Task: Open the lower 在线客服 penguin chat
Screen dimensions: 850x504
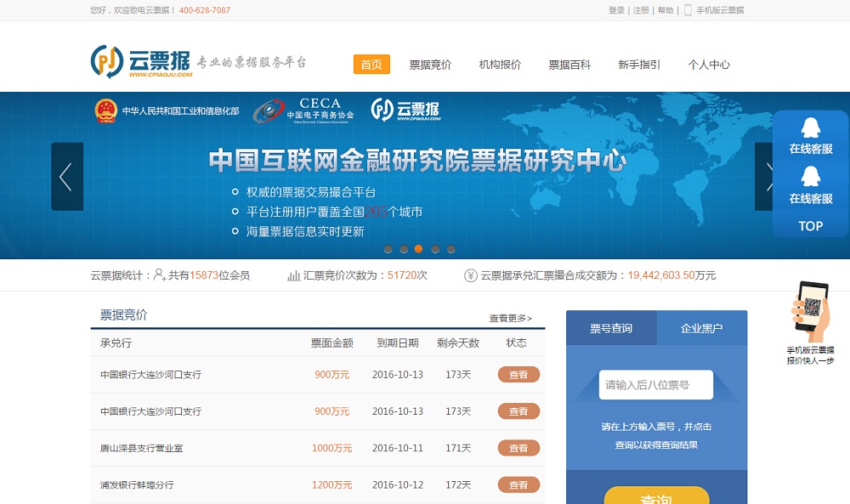Action: pyautogui.click(x=810, y=185)
